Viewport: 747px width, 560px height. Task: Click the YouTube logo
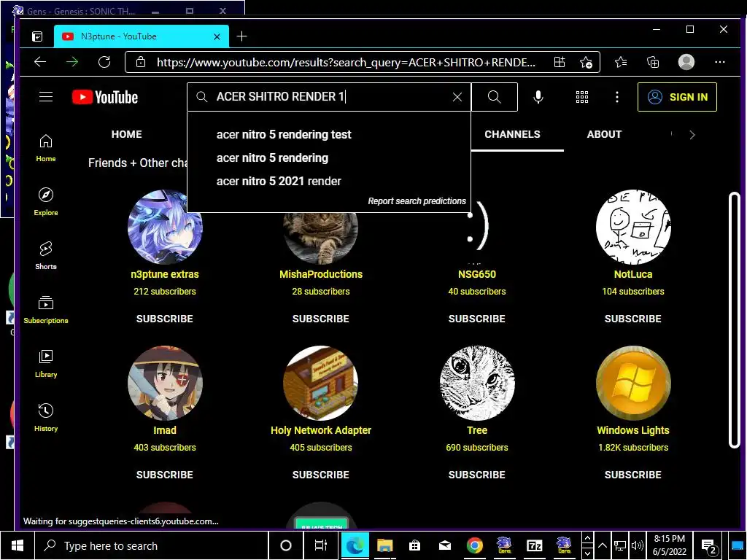pyautogui.click(x=105, y=97)
